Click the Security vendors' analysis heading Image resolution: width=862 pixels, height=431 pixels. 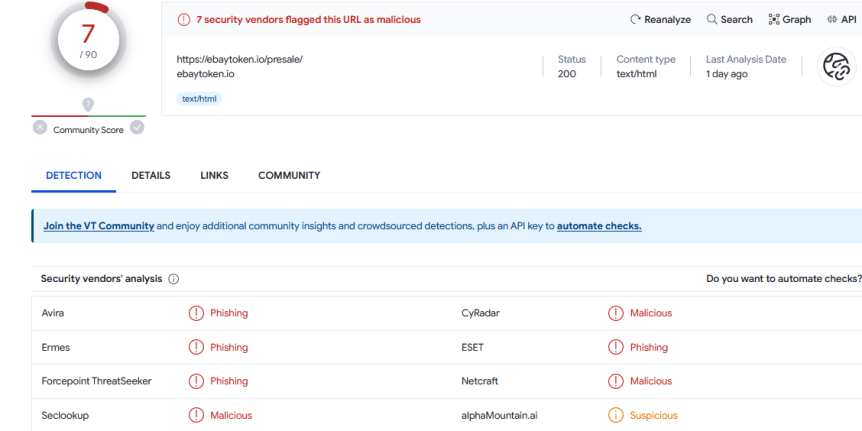pyautogui.click(x=101, y=279)
